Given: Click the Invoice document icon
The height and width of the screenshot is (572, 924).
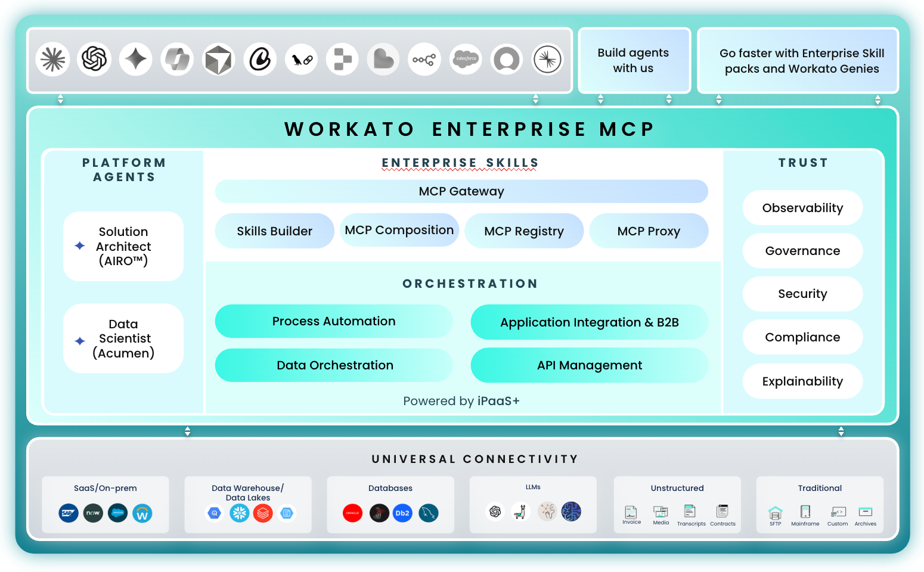Looking at the screenshot, I should click(631, 512).
